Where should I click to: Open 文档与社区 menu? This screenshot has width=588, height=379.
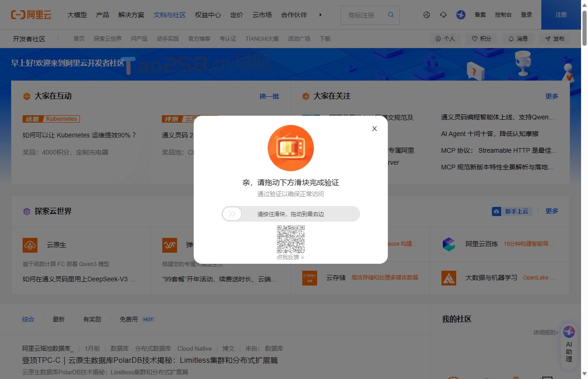[x=170, y=15]
